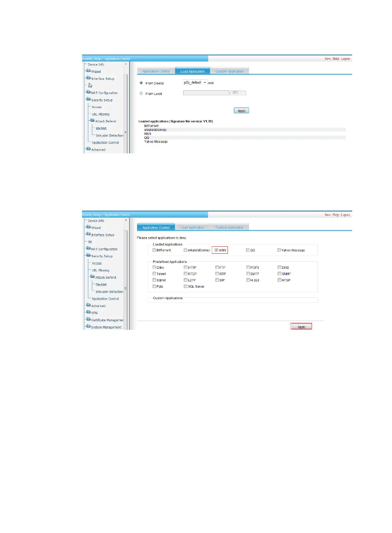Screen dimensions: 392x533
Task: Click Help link in upper screenshot header
Action: (x=336, y=59)
